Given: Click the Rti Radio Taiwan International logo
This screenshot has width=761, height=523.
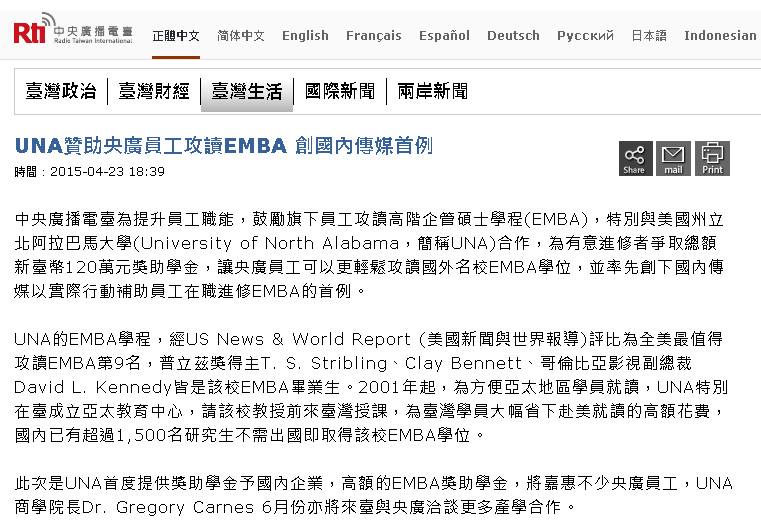Looking at the screenshot, I should coord(73,29).
